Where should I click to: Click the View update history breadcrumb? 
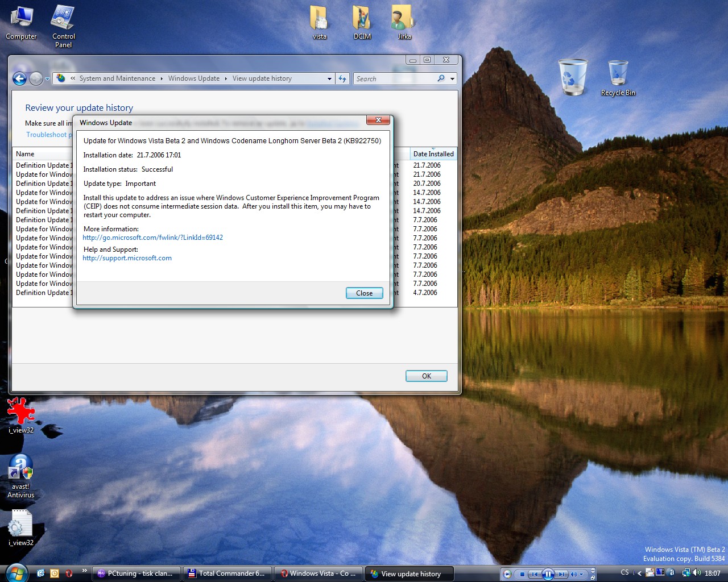click(x=262, y=78)
